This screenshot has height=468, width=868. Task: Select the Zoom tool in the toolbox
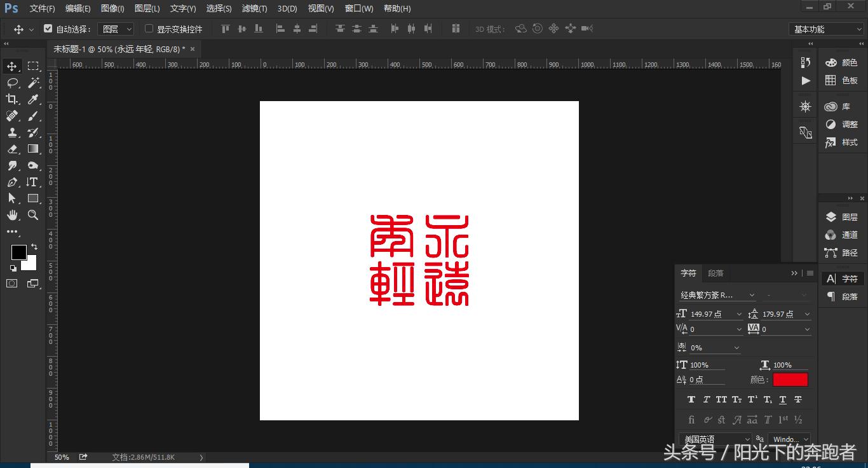click(x=33, y=215)
